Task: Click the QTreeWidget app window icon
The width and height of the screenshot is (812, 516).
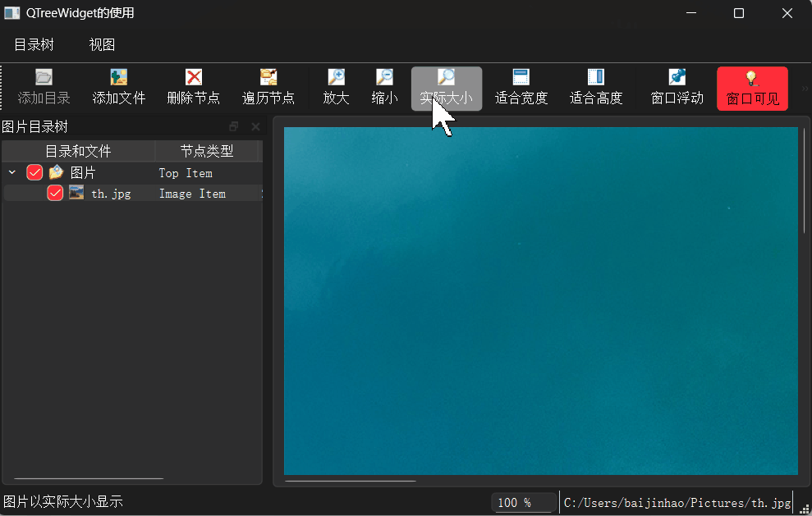Action: pos(12,13)
